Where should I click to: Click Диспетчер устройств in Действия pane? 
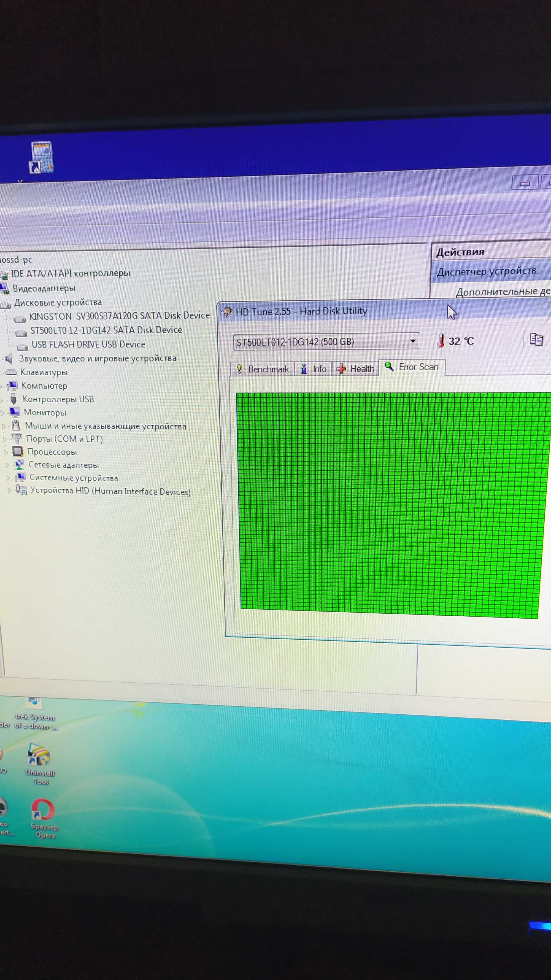pyautogui.click(x=486, y=272)
